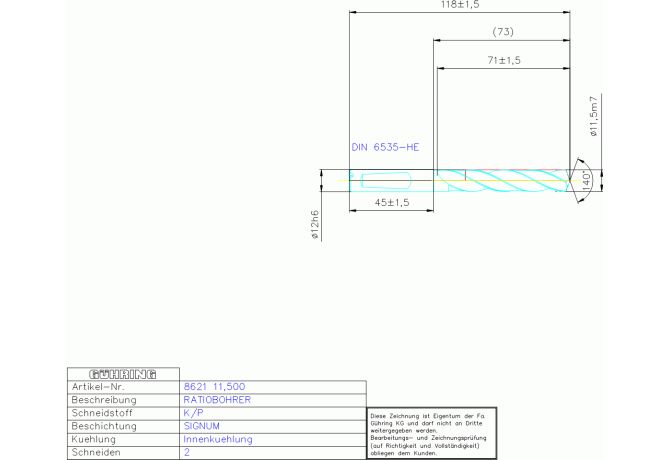Image resolution: width=670 pixels, height=460 pixels.
Task: Click the ø11,5m7 diameter annotation
Action: pyautogui.click(x=593, y=117)
